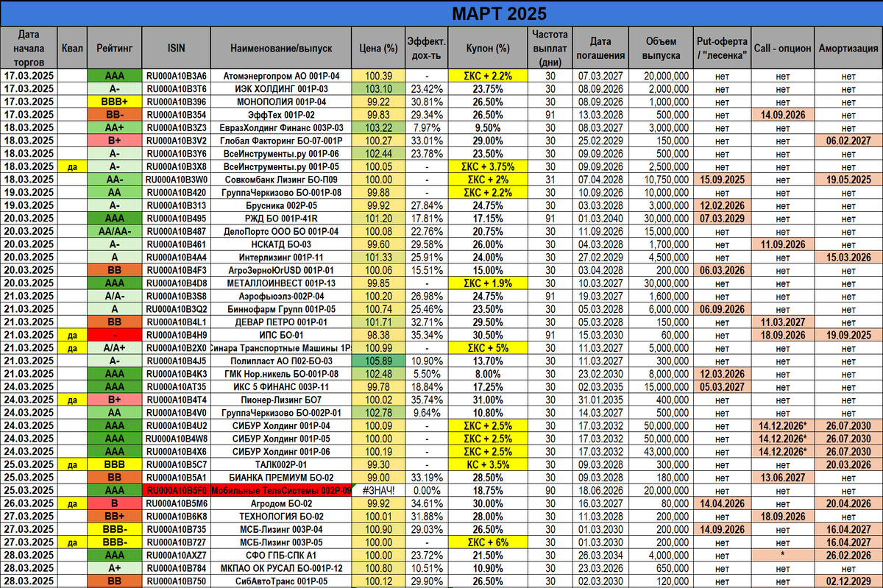Click the Купон (%) column header
Image resolution: width=883 pixels, height=588 pixels.
488,48
